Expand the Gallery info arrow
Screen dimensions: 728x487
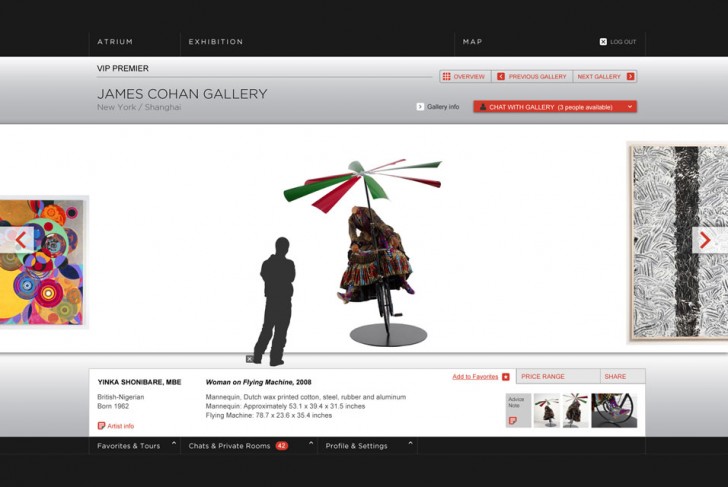(x=420, y=107)
